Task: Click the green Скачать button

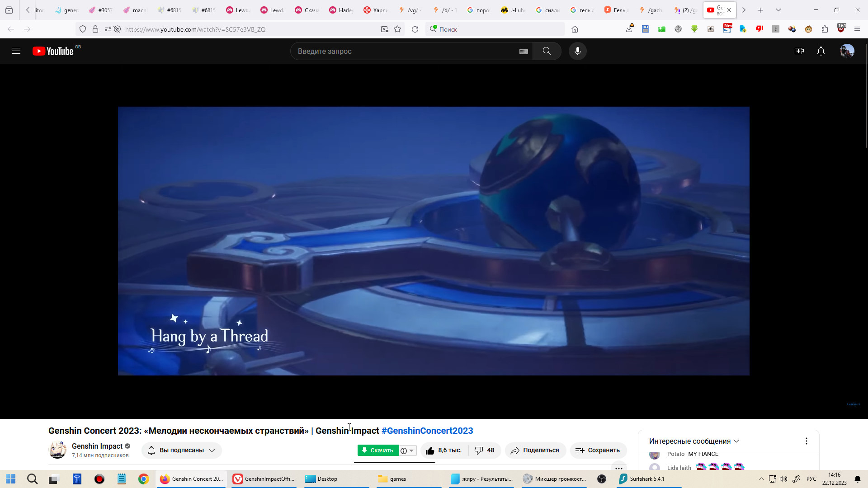Action: 378,450
